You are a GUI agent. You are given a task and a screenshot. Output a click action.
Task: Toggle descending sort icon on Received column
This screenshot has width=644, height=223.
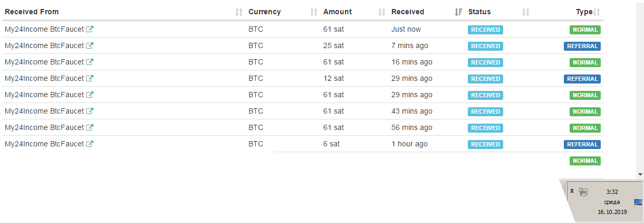click(458, 12)
